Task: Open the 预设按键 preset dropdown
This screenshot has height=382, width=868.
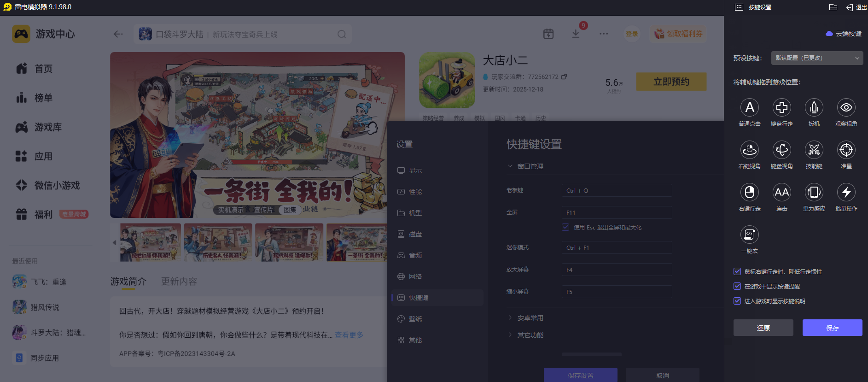Action: click(817, 58)
